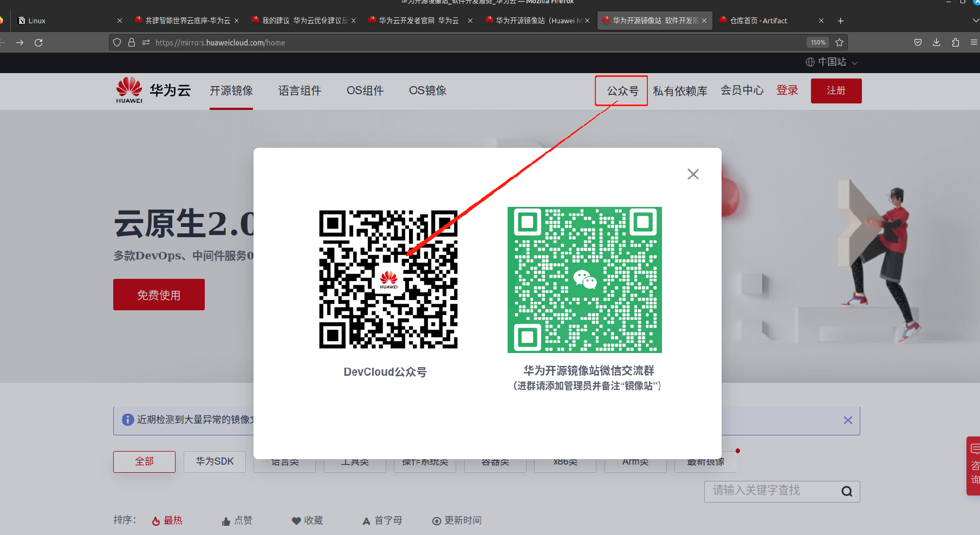Select the 华为SDK category filter
Screen dimensions: 980x535
pyautogui.click(x=215, y=461)
